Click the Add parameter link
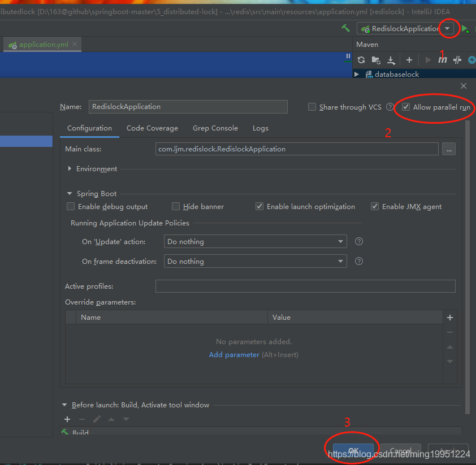Screen dimensions: 476x465 point(234,355)
